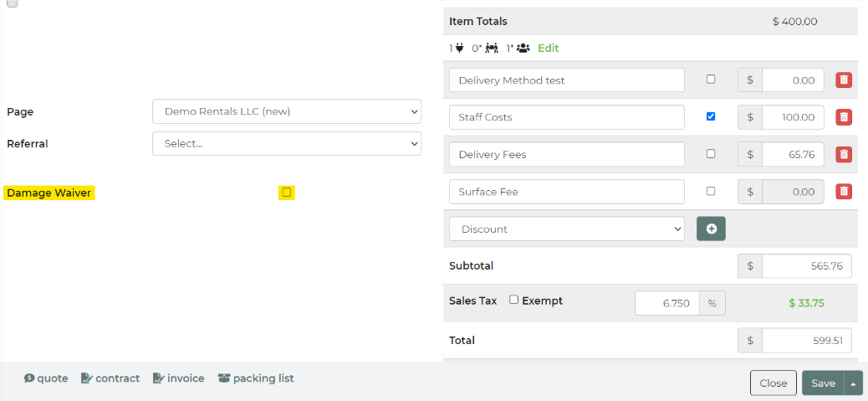The height and width of the screenshot is (401, 868).
Task: Click the invoice signature icon
Action: 158,378
